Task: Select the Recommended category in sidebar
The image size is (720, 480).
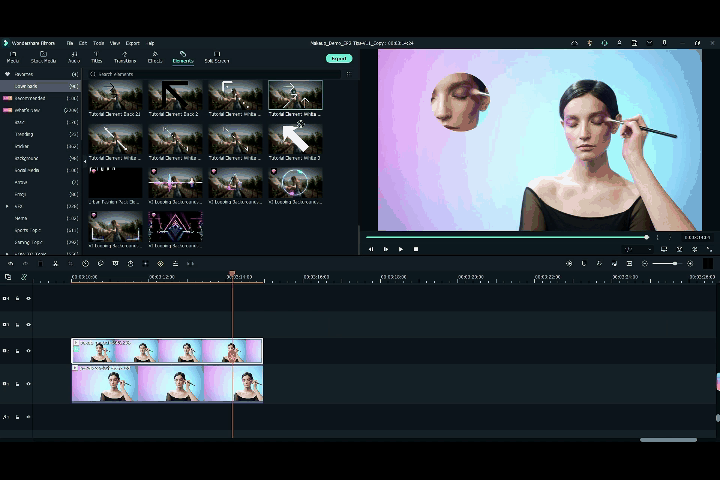Action: click(x=28, y=98)
